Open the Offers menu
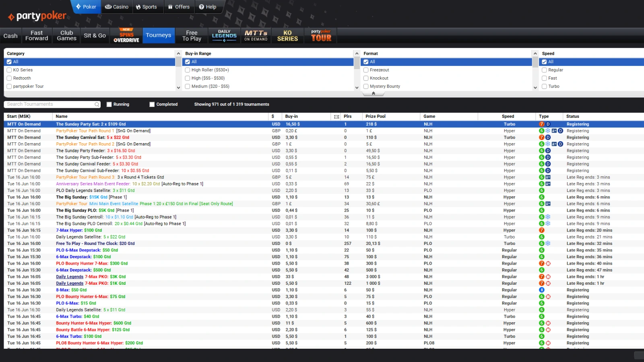Image resolution: width=644 pixels, height=362 pixels. [179, 7]
